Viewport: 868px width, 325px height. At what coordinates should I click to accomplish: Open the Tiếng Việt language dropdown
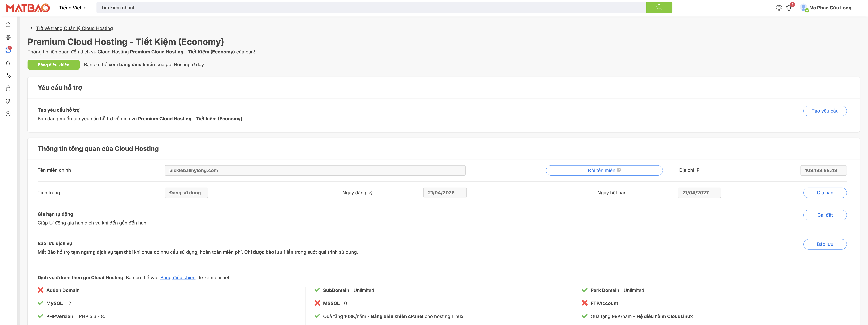point(72,8)
